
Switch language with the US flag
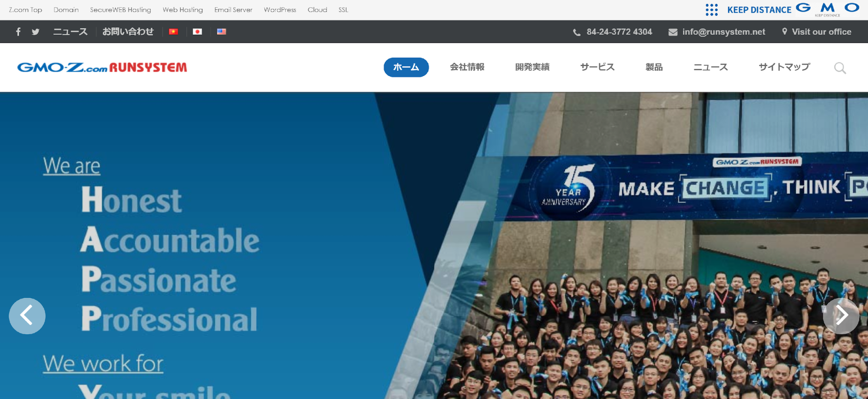pos(221,32)
